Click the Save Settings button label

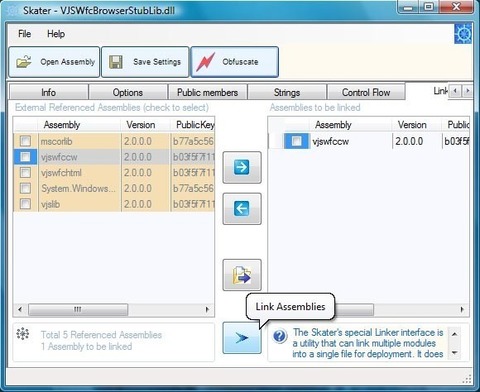tap(157, 62)
